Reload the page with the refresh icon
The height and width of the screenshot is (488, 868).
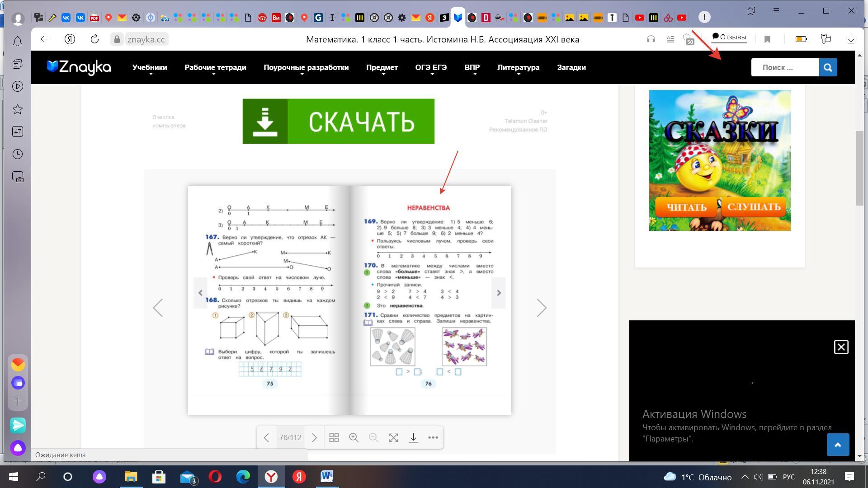[x=94, y=39]
